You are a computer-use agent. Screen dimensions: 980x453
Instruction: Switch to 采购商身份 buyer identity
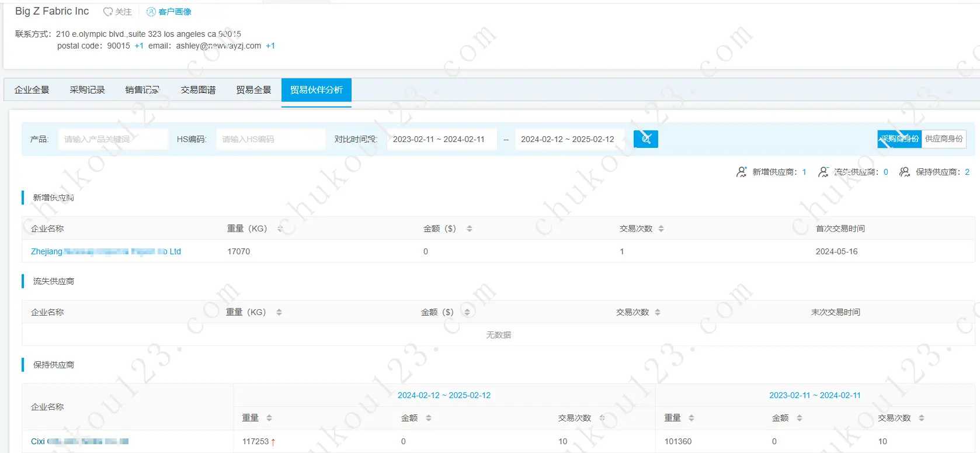899,139
